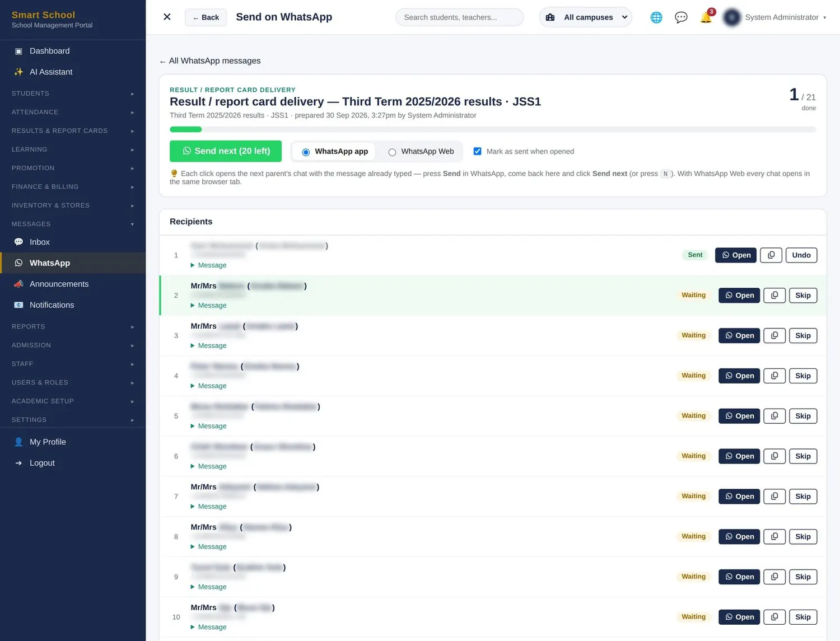840x641 pixels.
Task: Open My Profile in the sidebar
Action: (73, 442)
